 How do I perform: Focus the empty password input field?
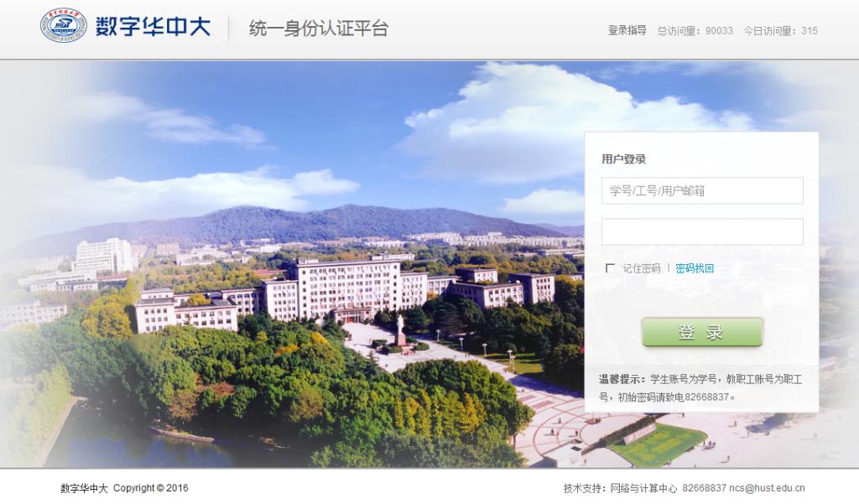[702, 231]
